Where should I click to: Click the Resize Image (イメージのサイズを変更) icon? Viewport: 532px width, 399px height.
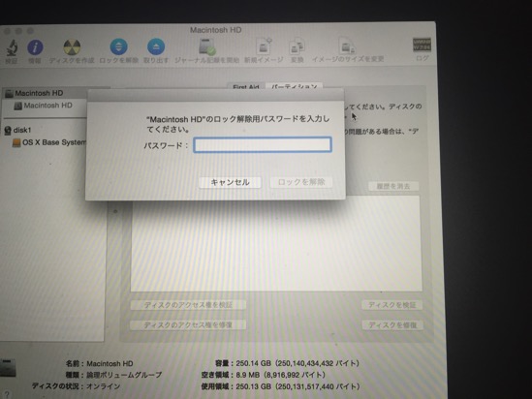tap(347, 46)
